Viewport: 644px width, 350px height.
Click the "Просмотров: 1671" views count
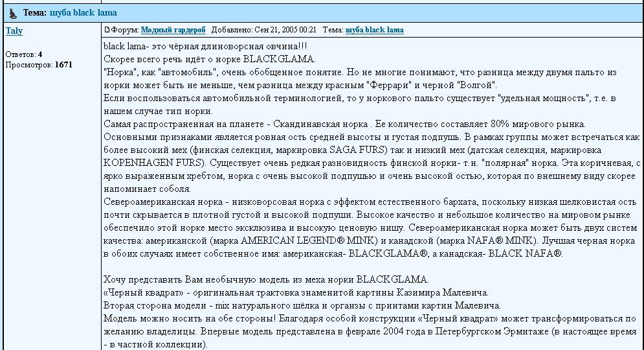coord(39,65)
